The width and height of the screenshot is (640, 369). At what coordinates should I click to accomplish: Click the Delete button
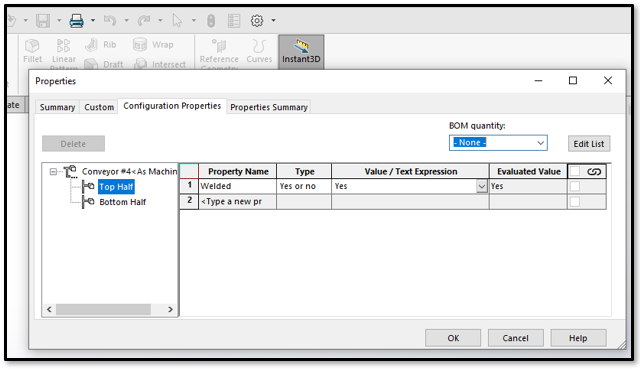point(73,144)
